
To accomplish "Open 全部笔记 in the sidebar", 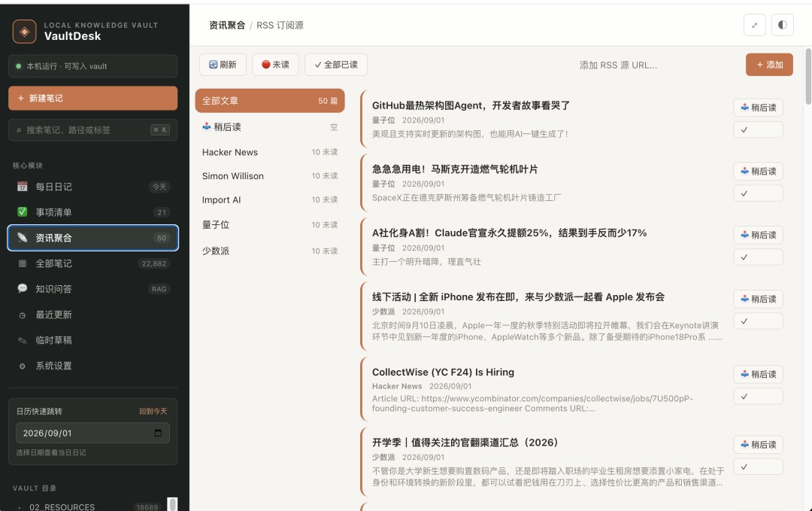I will point(92,263).
